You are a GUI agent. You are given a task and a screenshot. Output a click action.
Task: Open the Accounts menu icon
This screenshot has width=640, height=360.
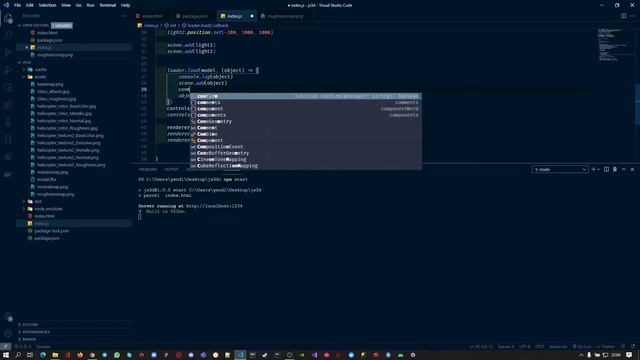click(8, 317)
